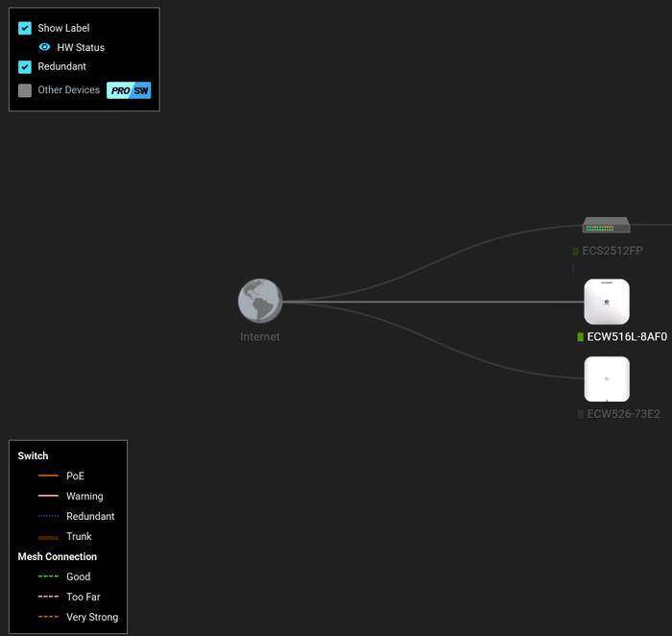
Task: Click the Internet node label
Action: tap(260, 336)
